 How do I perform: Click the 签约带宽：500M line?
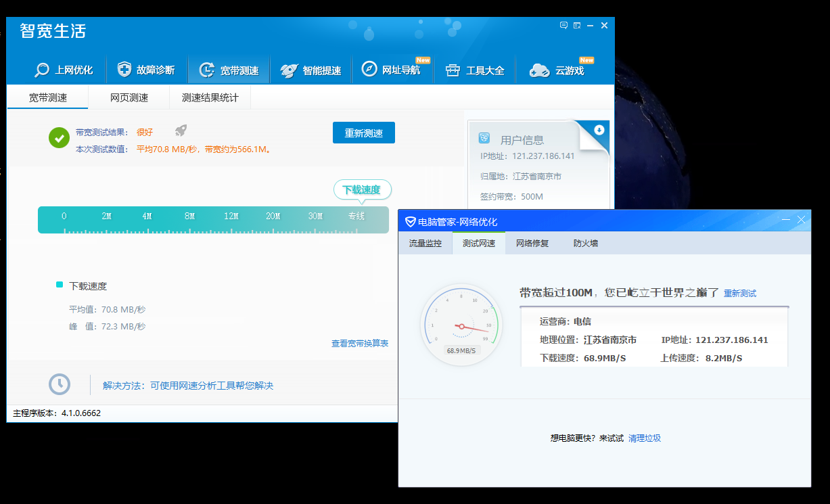point(511,197)
